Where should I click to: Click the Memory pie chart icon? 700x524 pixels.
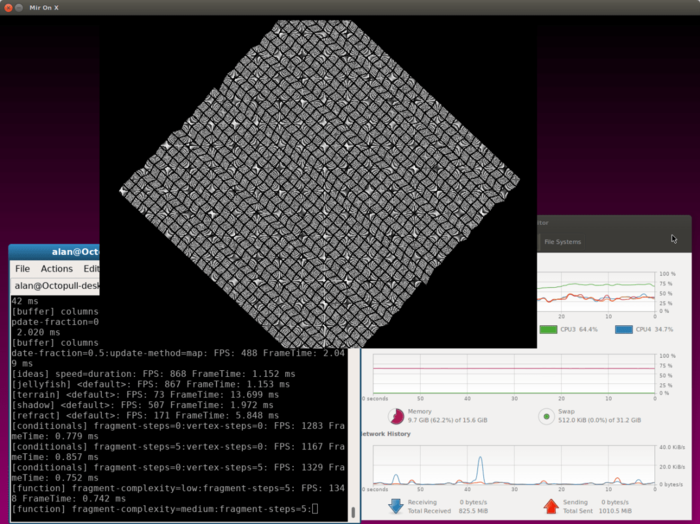point(396,417)
